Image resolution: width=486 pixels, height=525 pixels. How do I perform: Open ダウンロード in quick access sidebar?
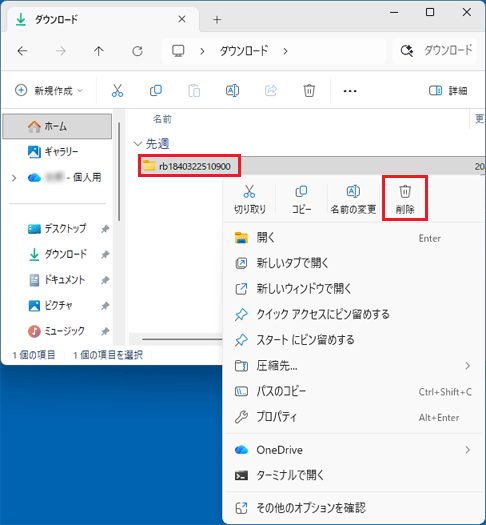[57, 254]
